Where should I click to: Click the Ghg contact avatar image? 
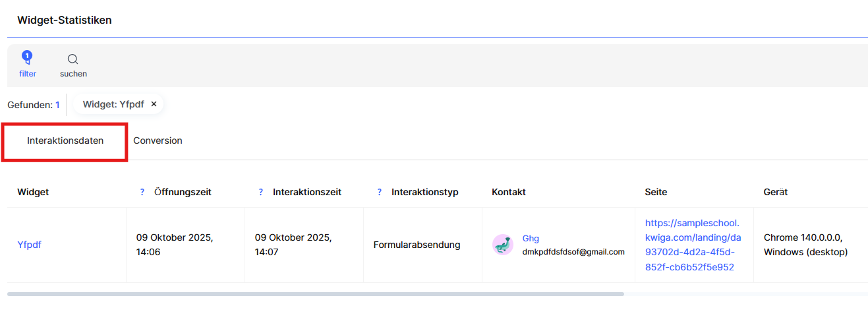click(503, 245)
